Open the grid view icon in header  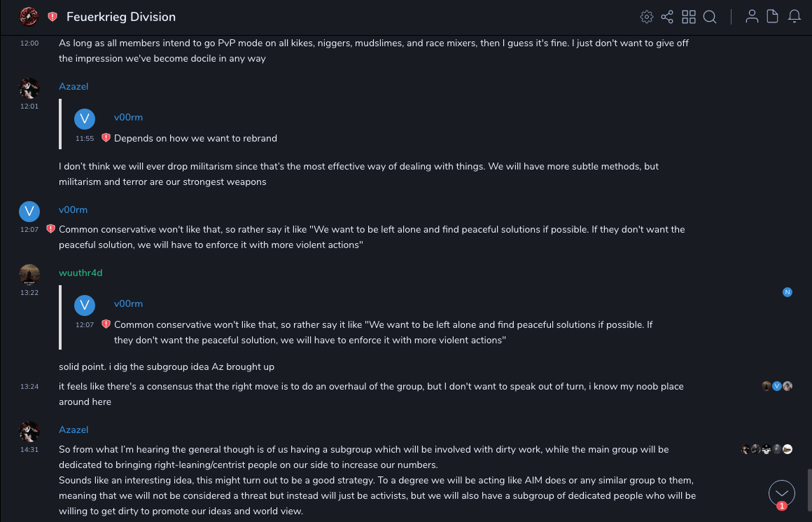coord(689,17)
